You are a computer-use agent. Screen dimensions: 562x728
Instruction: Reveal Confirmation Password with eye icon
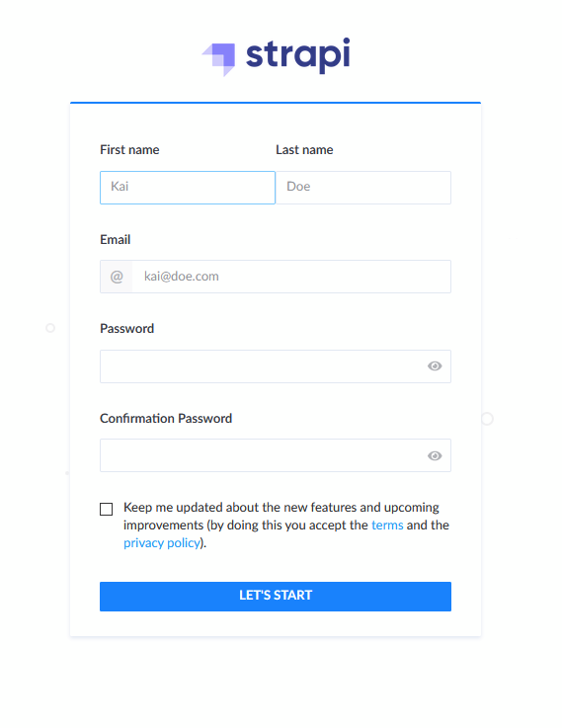(x=435, y=456)
